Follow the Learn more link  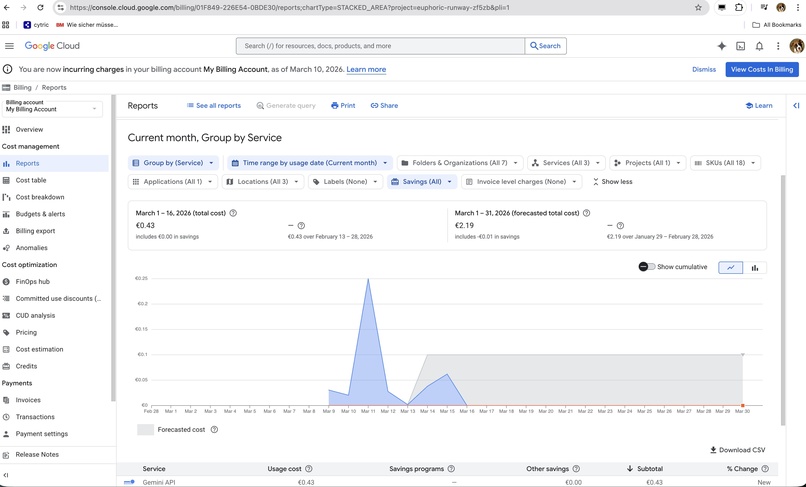tap(366, 69)
